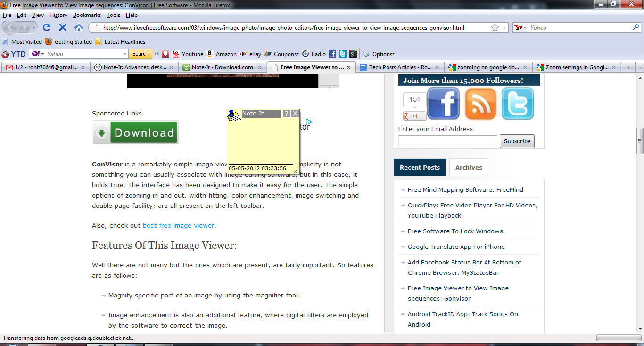Click the browser Back arrow button
Image resolution: width=644 pixels, height=346 pixels.
[x=11, y=27]
